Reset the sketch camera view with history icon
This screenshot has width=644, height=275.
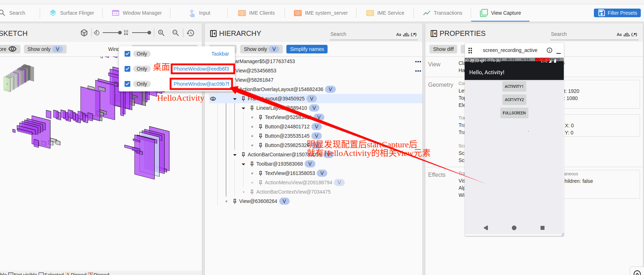191,33
